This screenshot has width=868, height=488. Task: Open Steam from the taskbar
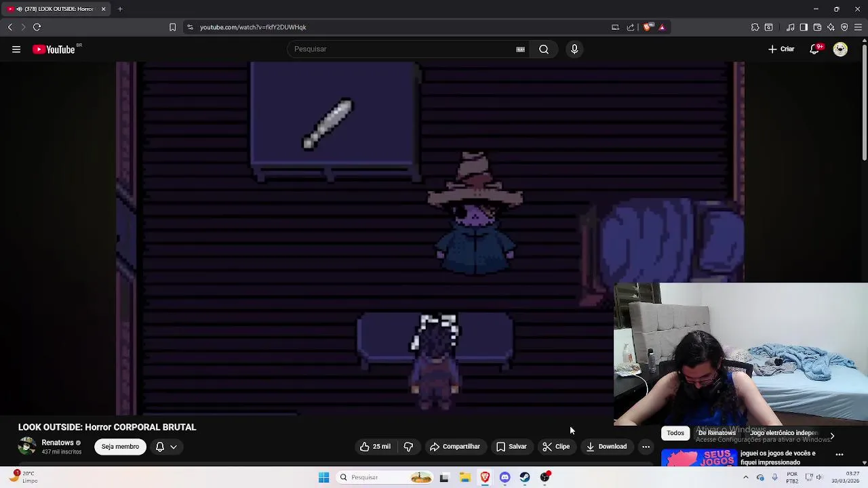point(525,477)
